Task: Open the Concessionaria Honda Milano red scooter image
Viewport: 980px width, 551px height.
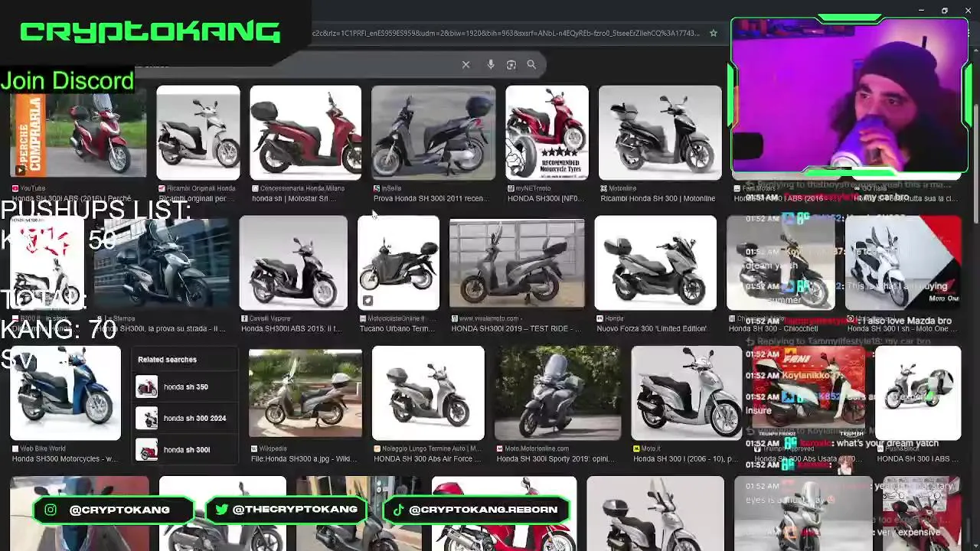Action: (305, 132)
